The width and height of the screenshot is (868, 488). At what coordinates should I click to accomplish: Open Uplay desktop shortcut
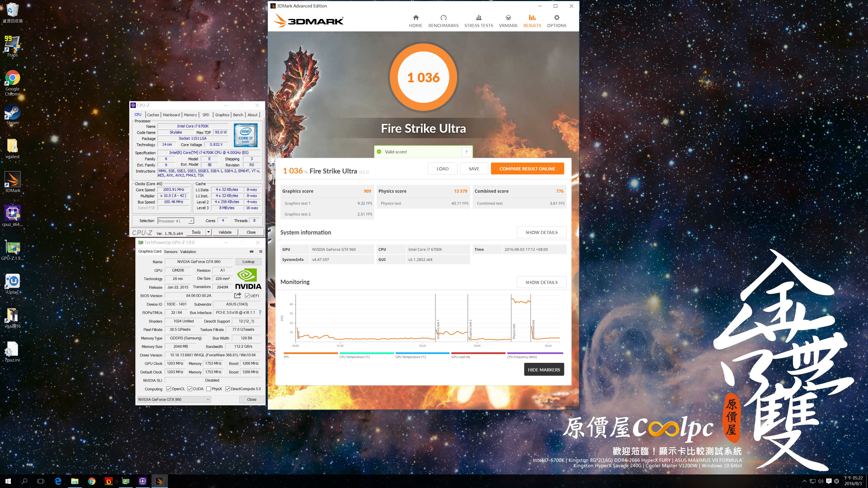(12, 284)
